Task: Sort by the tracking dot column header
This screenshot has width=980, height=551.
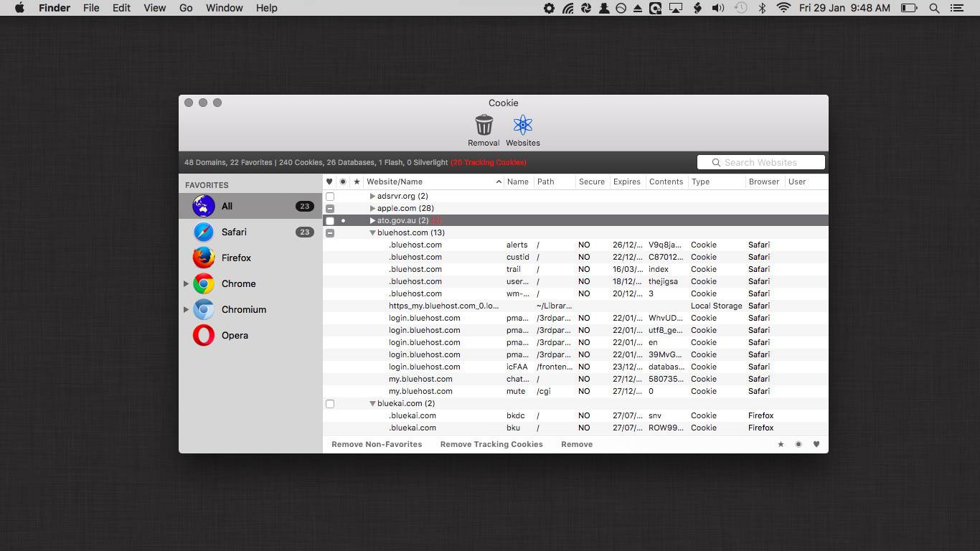Action: click(x=343, y=182)
